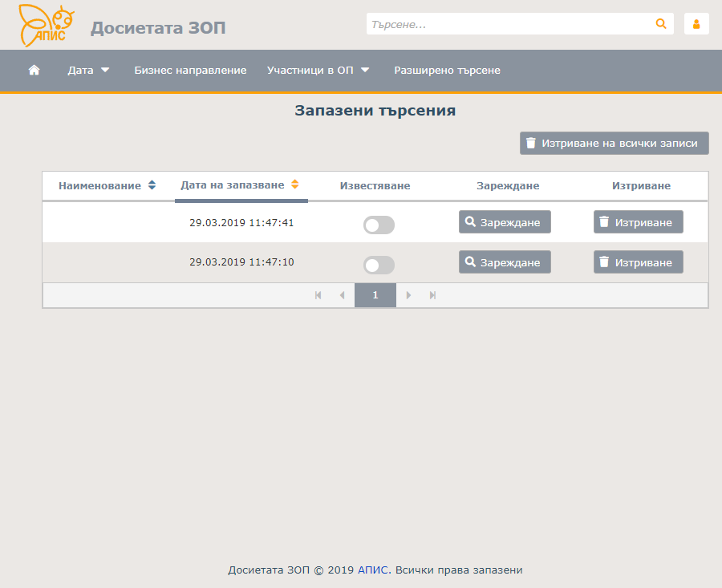Delete all records with Изтриване на всички записи
The height and width of the screenshot is (588, 722).
[x=614, y=143]
